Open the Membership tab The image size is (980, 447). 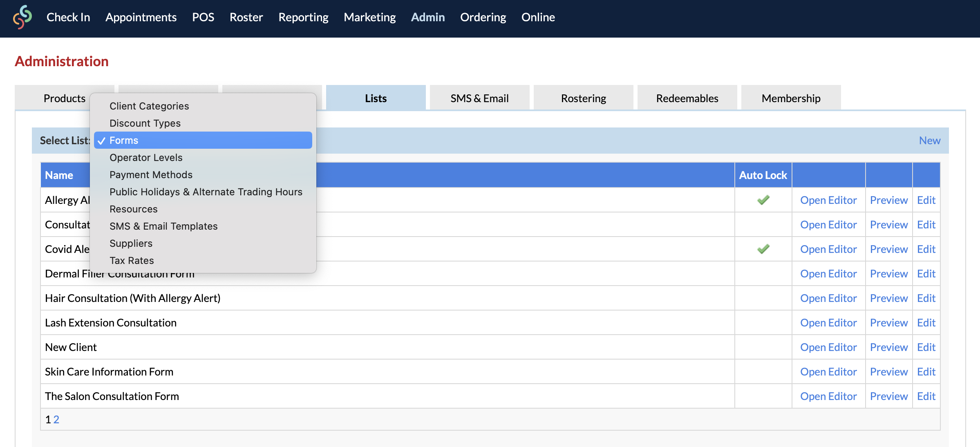pyautogui.click(x=791, y=98)
